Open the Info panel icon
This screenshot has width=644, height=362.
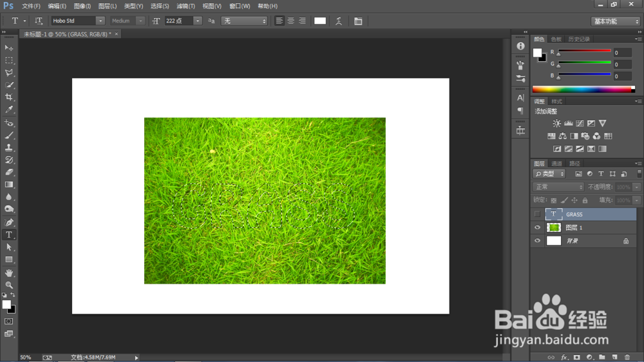(520, 46)
